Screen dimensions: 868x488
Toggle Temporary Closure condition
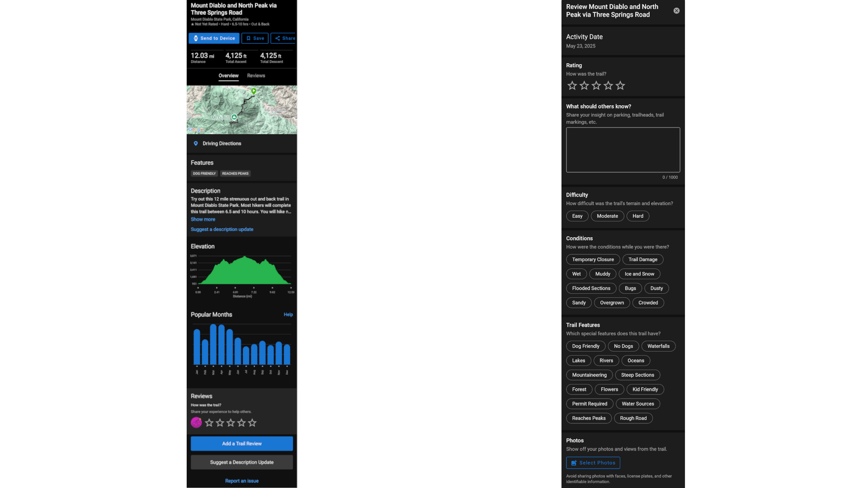click(x=593, y=260)
